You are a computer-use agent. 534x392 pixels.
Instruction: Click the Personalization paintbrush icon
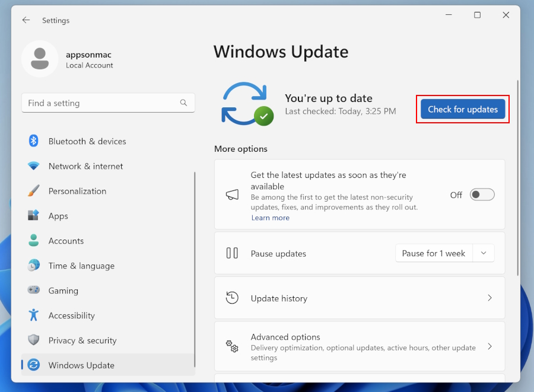click(34, 191)
